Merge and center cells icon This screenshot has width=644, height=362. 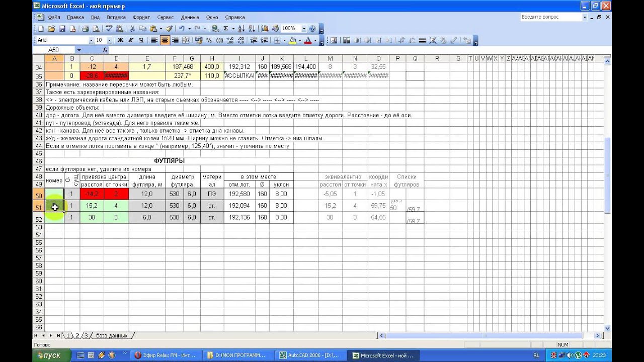coord(186,40)
